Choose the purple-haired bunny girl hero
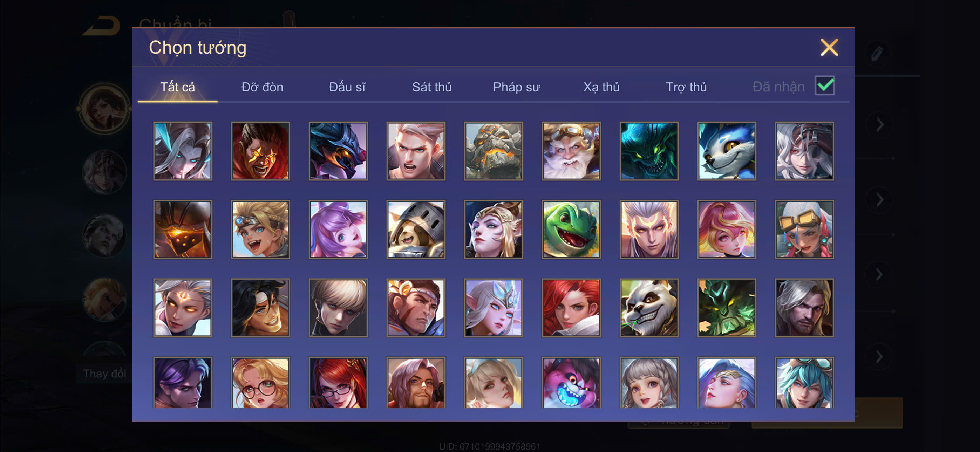 (338, 230)
